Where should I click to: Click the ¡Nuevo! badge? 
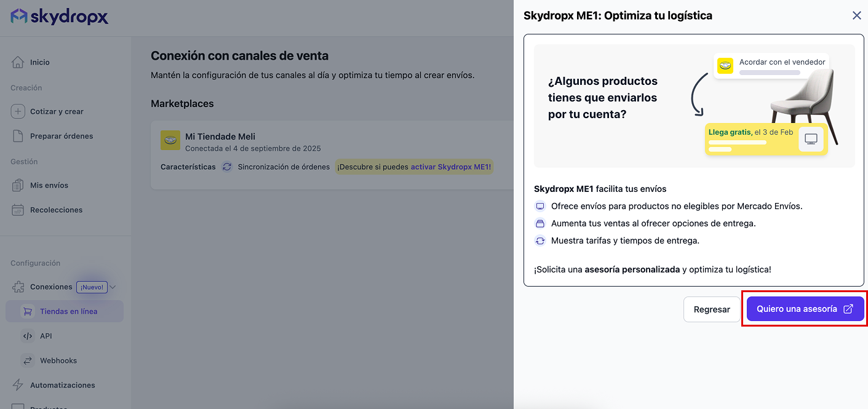[92, 287]
